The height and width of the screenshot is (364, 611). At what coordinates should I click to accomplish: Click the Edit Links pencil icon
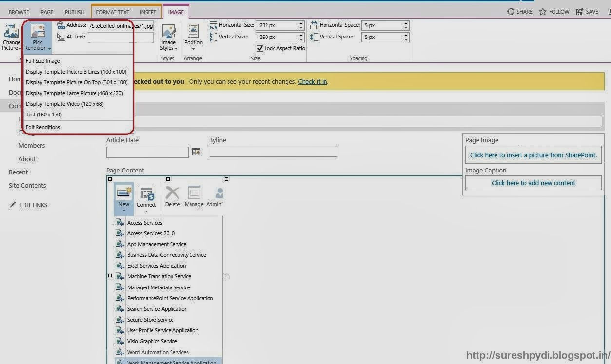pos(13,205)
